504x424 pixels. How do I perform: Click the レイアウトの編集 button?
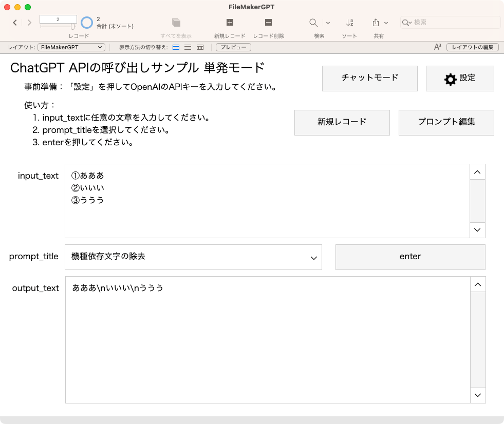[x=473, y=47]
